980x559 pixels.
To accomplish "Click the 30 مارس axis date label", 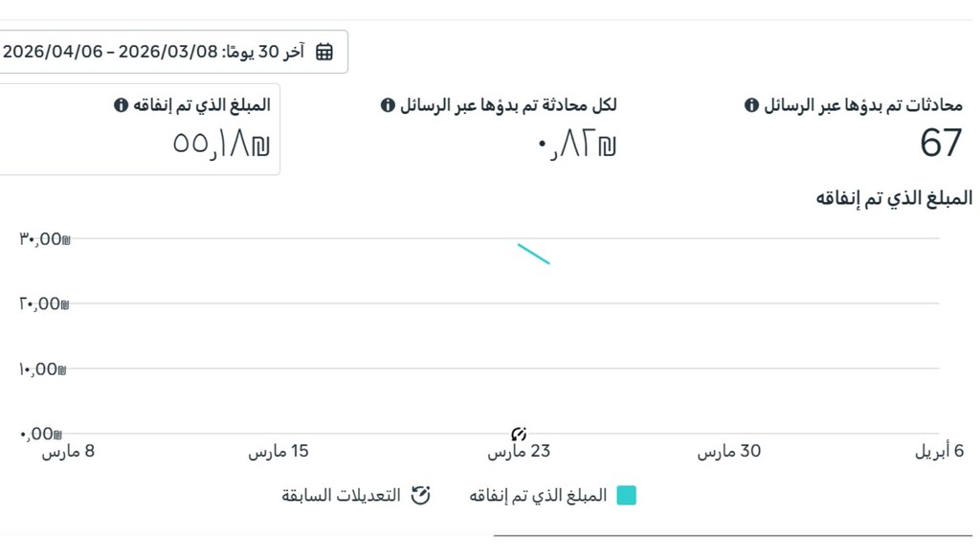I will pos(729,452).
